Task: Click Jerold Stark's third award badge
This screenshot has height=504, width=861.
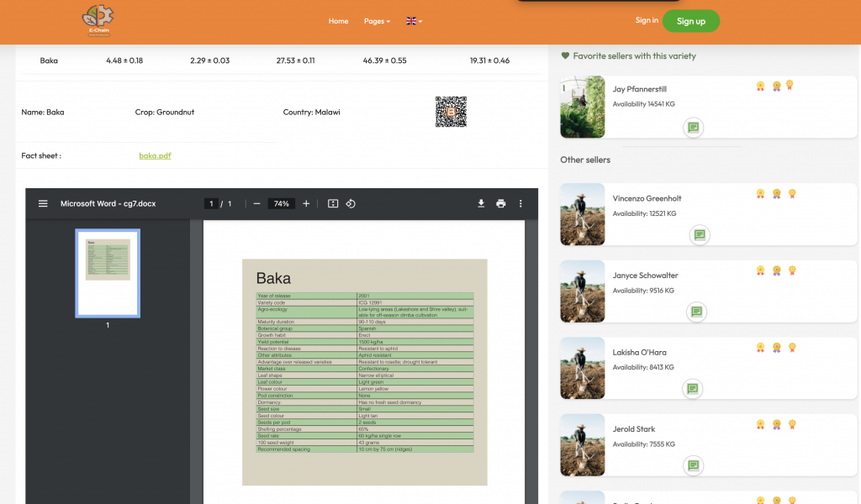Action: point(792,424)
